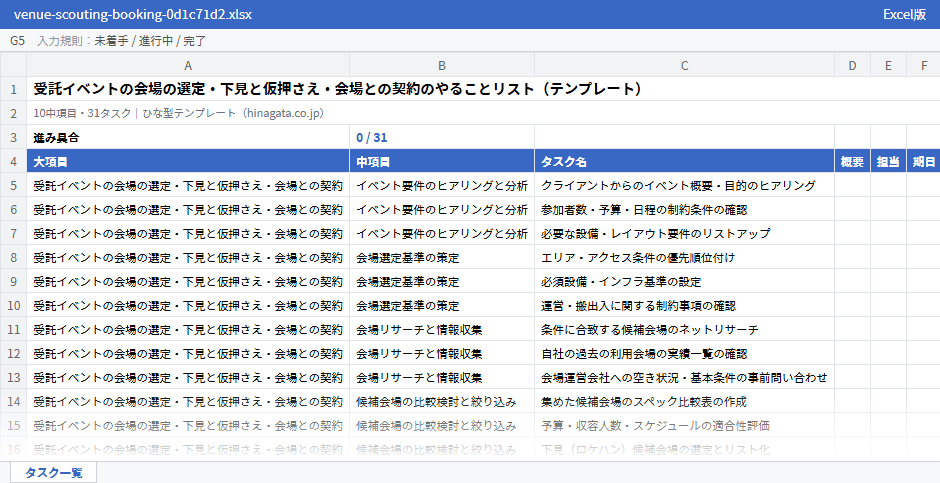
Task: Select cell 運営・搬出入に関する制約事項の確認
Action: [685, 305]
